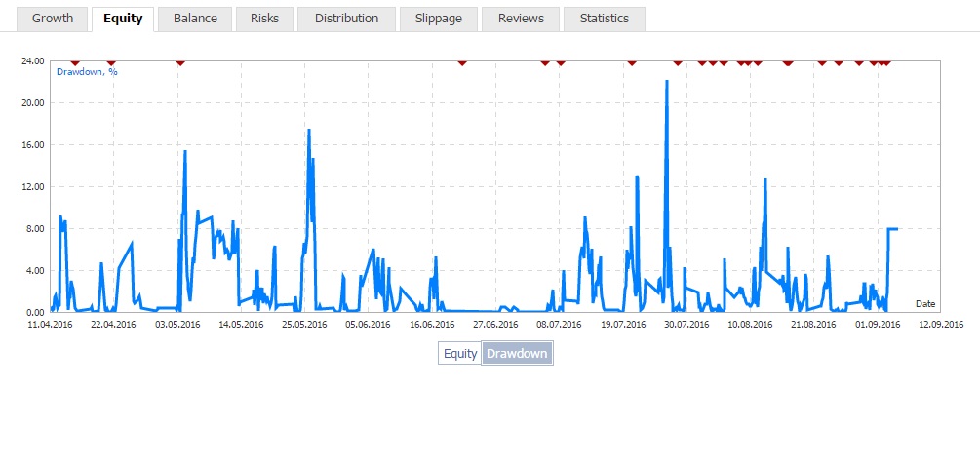Go to the Distribution tab
This screenshot has width=980, height=468.
[346, 19]
